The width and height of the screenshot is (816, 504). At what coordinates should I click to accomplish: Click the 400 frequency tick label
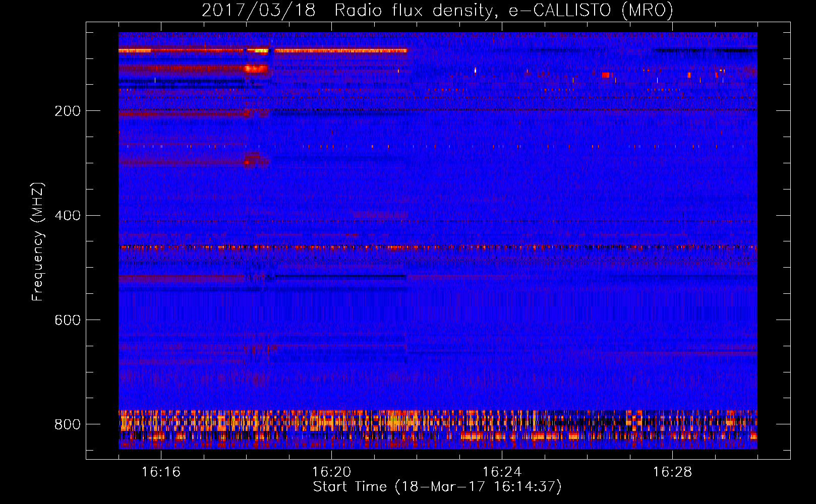68,216
